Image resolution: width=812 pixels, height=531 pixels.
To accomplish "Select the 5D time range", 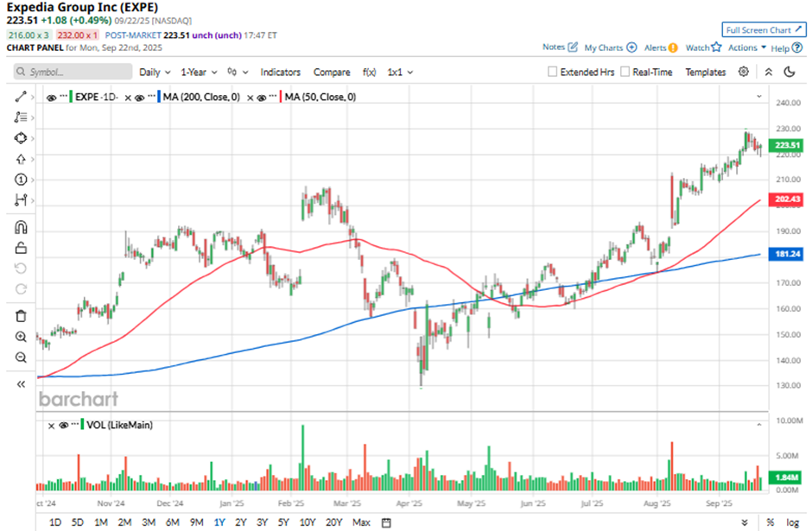I will (77, 522).
